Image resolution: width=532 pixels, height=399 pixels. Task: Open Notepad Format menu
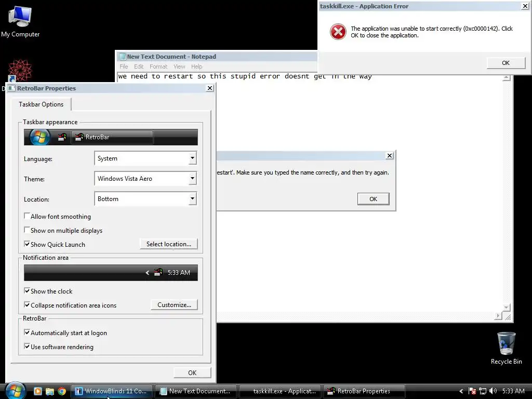coord(158,66)
